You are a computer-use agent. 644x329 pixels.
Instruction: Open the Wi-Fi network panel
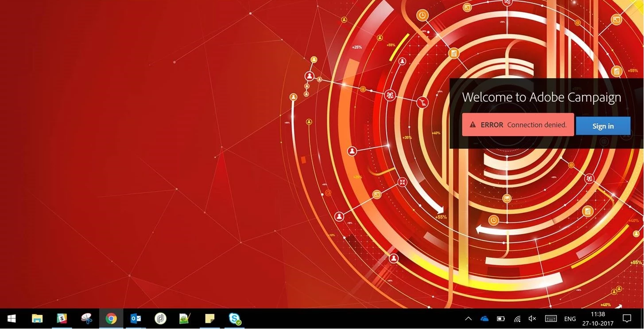click(x=517, y=319)
